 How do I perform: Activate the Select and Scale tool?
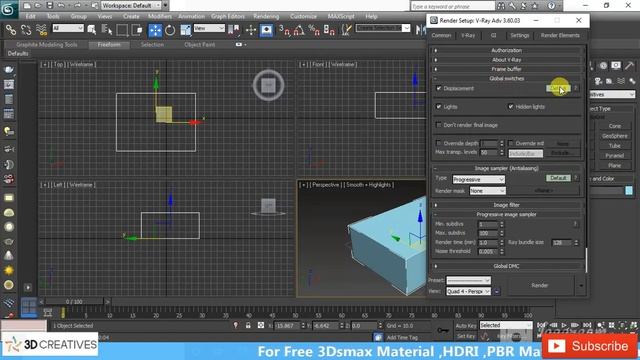pyautogui.click(x=186, y=30)
